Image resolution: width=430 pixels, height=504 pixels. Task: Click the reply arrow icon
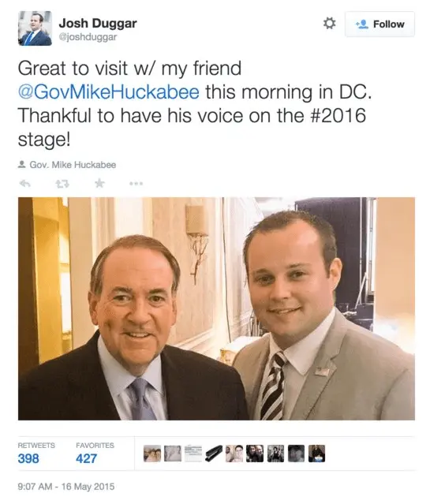pyautogui.click(x=25, y=184)
